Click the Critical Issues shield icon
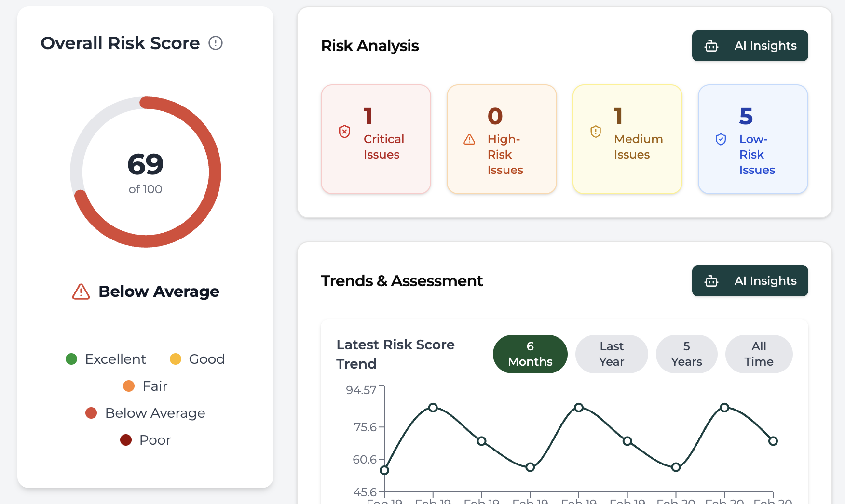The image size is (845, 504). pos(344,132)
